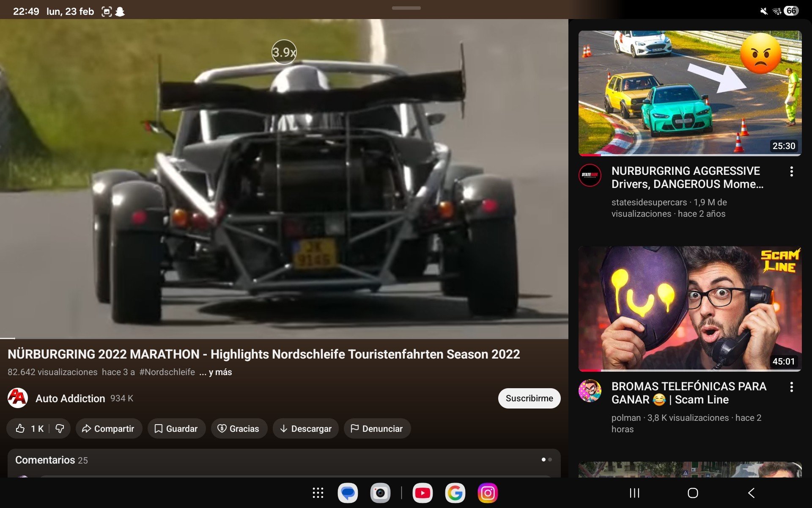This screenshot has height=508, width=812.
Task: Download the video via Descargar
Action: point(305,428)
